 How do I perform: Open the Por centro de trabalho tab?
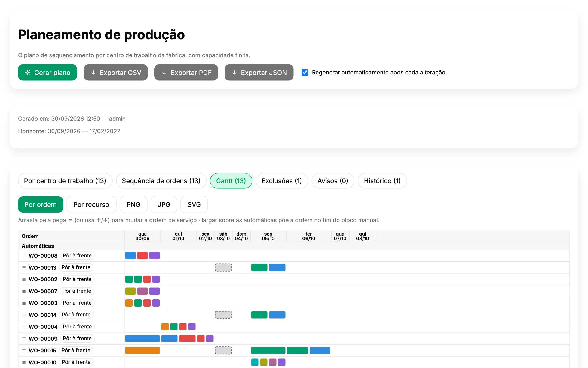[65, 181]
